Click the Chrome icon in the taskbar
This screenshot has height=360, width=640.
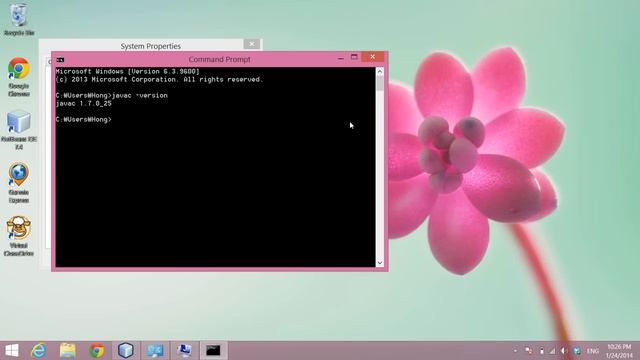click(x=97, y=350)
